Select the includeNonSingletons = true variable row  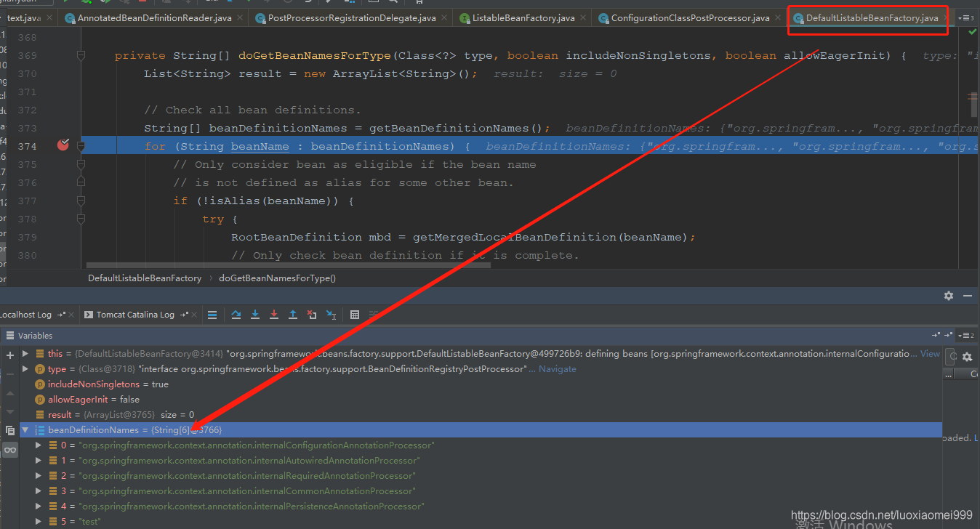pyautogui.click(x=480, y=384)
